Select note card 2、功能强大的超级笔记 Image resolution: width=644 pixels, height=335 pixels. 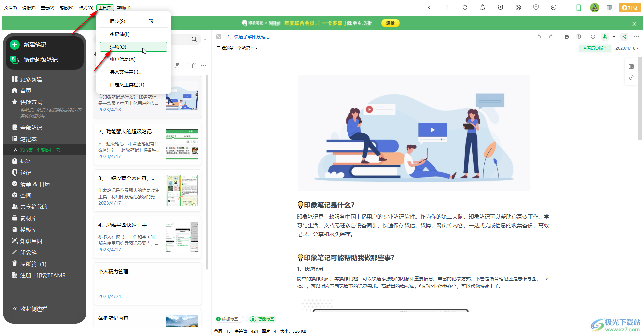147,144
